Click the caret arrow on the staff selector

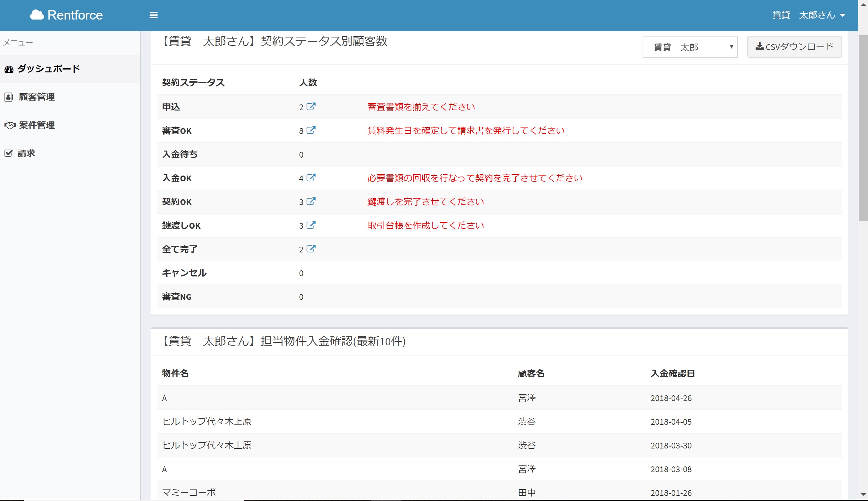tap(732, 47)
